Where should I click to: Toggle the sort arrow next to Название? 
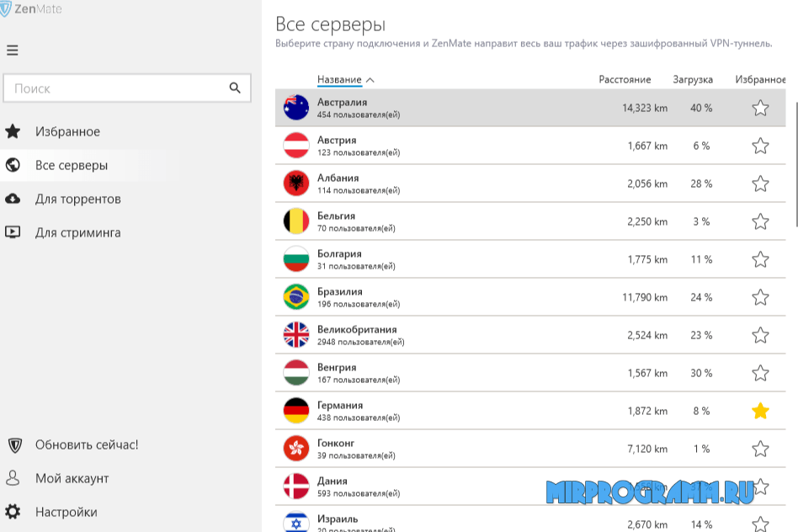pos(370,80)
